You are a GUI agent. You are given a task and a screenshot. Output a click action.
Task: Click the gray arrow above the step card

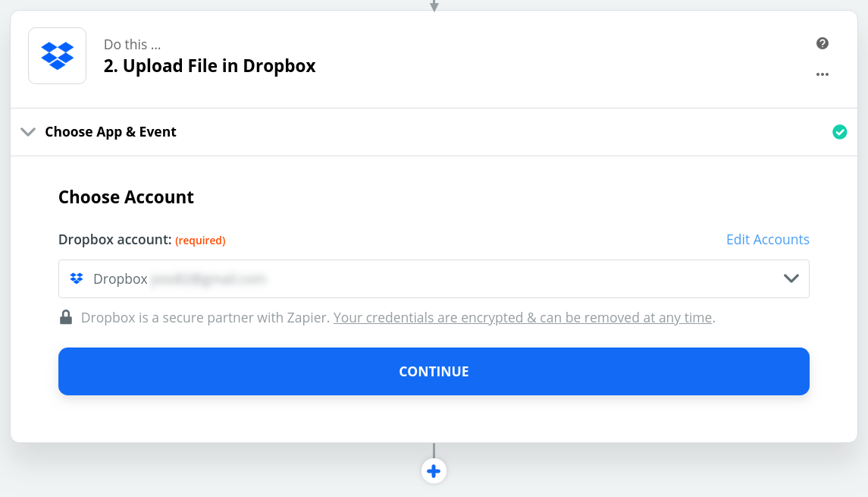434,5
